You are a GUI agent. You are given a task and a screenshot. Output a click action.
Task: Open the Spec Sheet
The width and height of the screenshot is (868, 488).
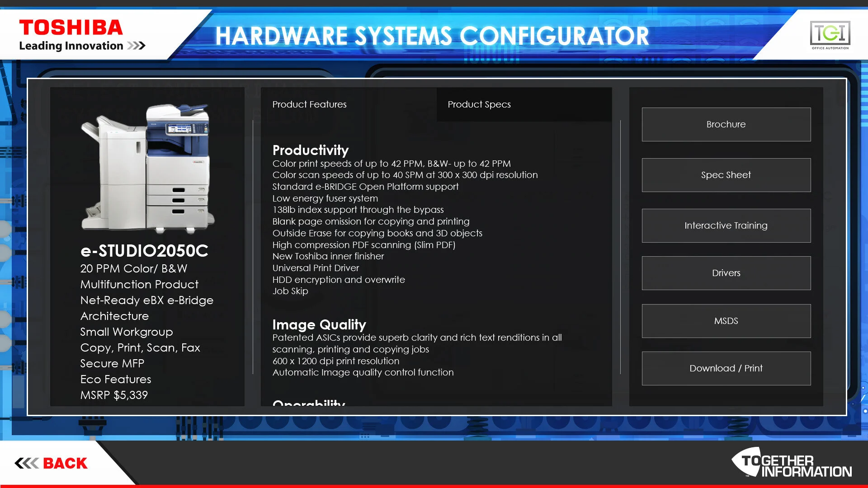click(726, 175)
